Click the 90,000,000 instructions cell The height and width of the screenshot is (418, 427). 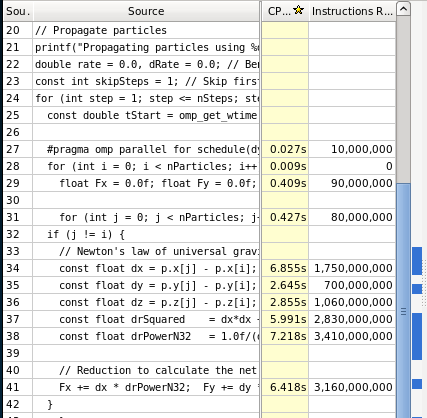[352, 183]
